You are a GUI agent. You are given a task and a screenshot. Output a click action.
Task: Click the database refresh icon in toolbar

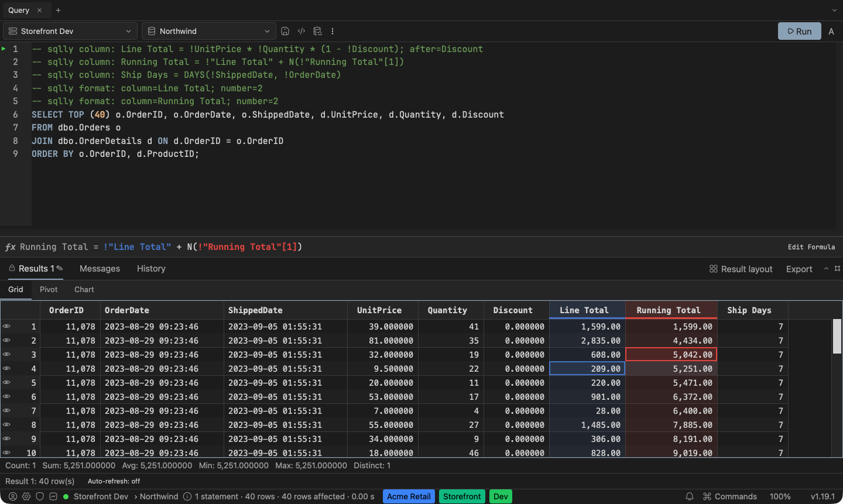pyautogui.click(x=317, y=31)
